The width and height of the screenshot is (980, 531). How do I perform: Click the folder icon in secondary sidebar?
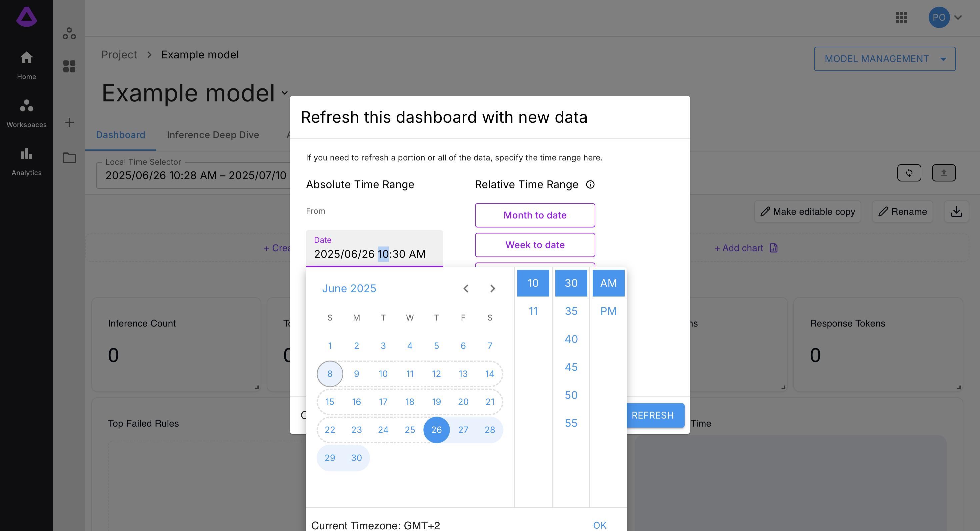(x=69, y=157)
